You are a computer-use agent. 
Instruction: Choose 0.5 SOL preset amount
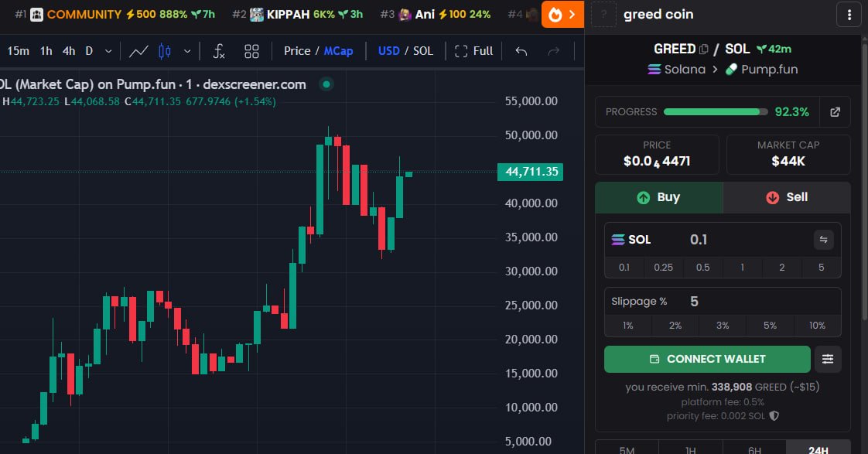[702, 268]
